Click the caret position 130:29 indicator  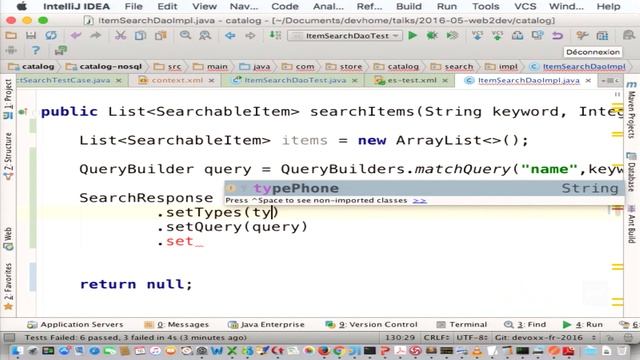[400, 338]
